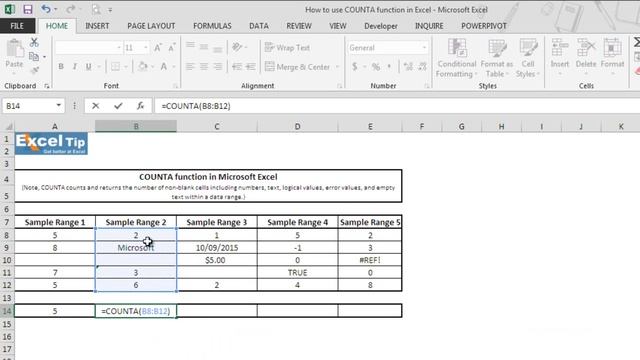Viewport: 640px width, 360px height.
Task: Apply Percent Style
Action: [x=376, y=67]
